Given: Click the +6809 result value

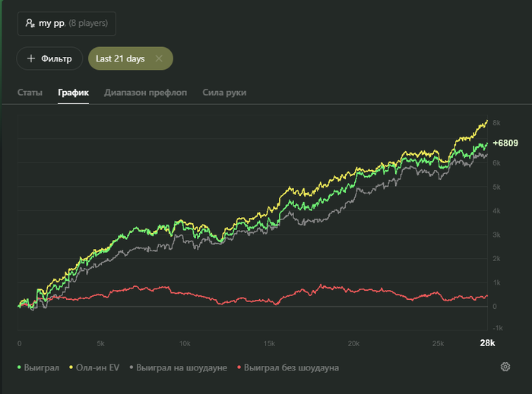Looking at the screenshot, I should (505, 143).
